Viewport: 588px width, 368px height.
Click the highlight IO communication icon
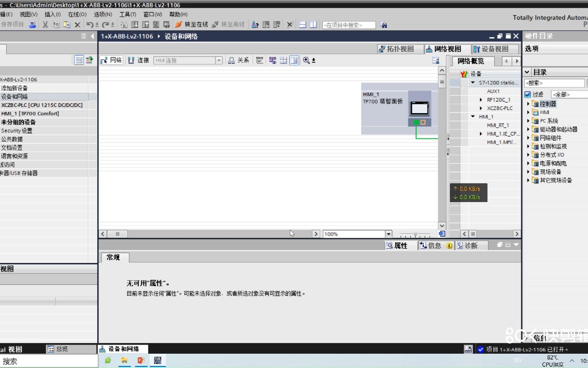click(x=273, y=60)
